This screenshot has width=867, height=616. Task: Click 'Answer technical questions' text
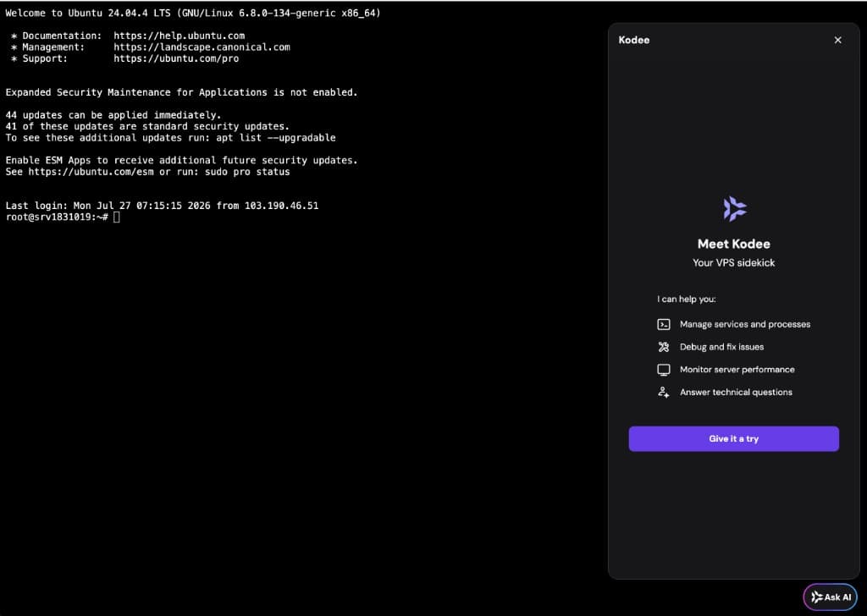tap(736, 393)
